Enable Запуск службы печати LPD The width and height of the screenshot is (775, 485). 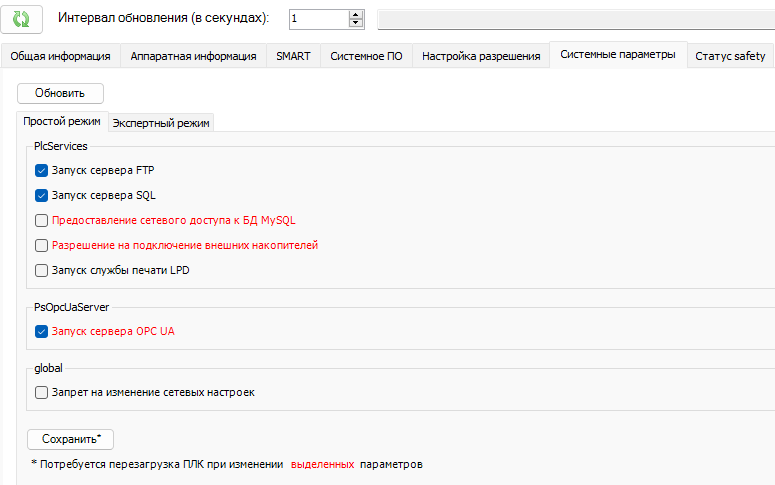click(42, 270)
